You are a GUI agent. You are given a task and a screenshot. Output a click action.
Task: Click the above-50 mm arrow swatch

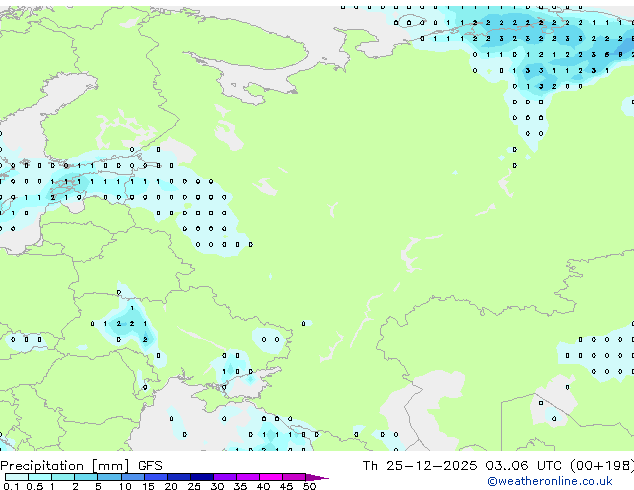click(317, 477)
